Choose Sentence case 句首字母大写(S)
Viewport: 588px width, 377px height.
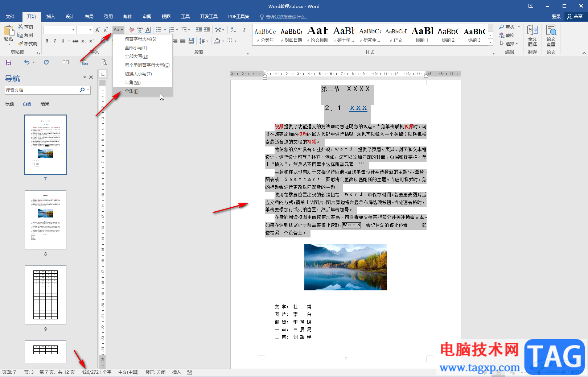(142, 39)
